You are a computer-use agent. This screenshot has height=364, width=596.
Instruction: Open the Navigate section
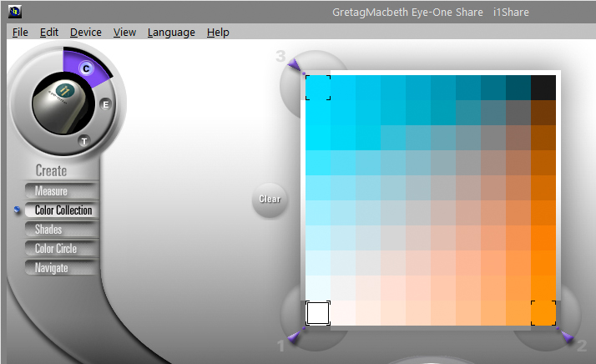62,268
